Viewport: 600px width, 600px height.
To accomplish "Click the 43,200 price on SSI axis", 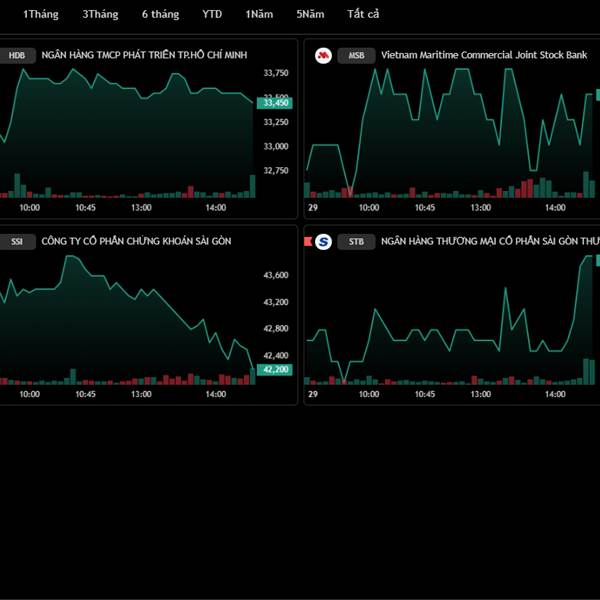I will (x=276, y=302).
